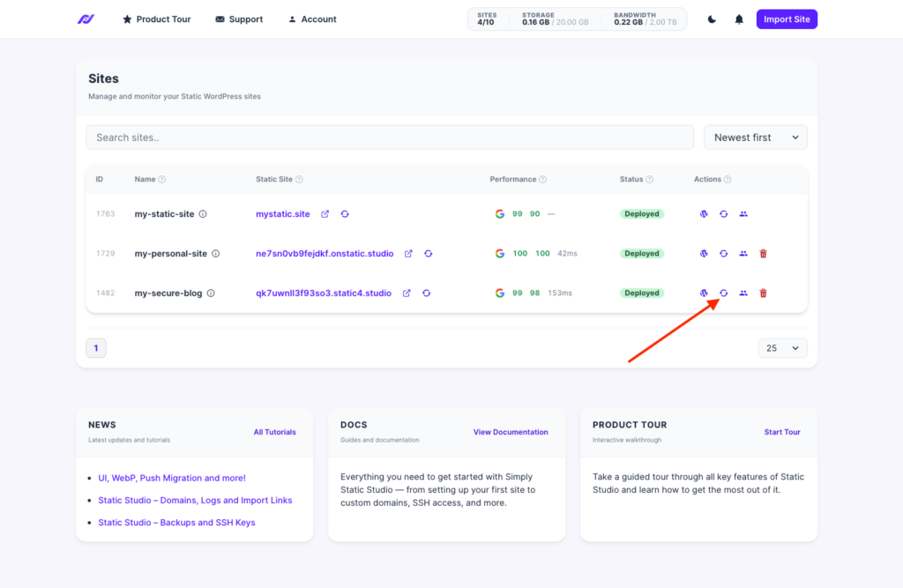This screenshot has height=588, width=903.
Task: Open qk7uwnll3f93so3.static4.studio link
Action: pyautogui.click(x=324, y=294)
